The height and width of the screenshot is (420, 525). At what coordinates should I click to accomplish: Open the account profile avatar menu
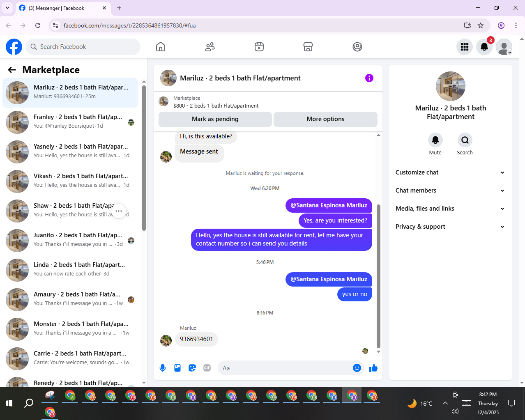point(504,47)
